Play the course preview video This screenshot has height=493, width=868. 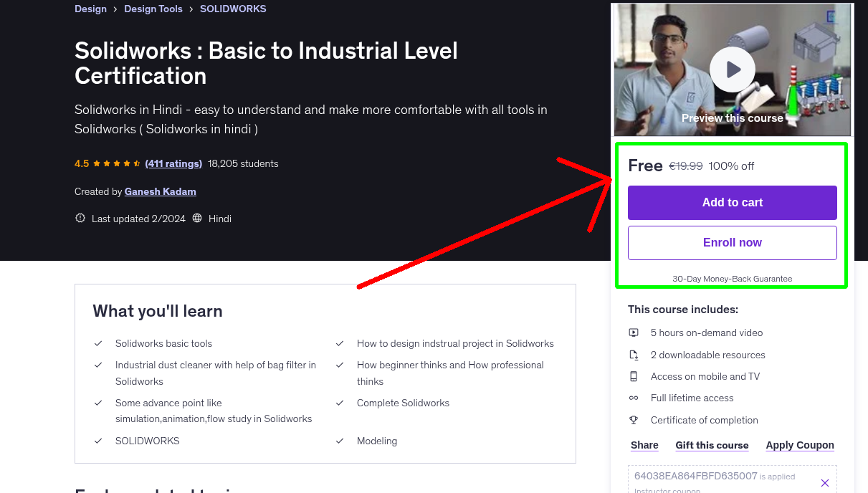(x=732, y=69)
